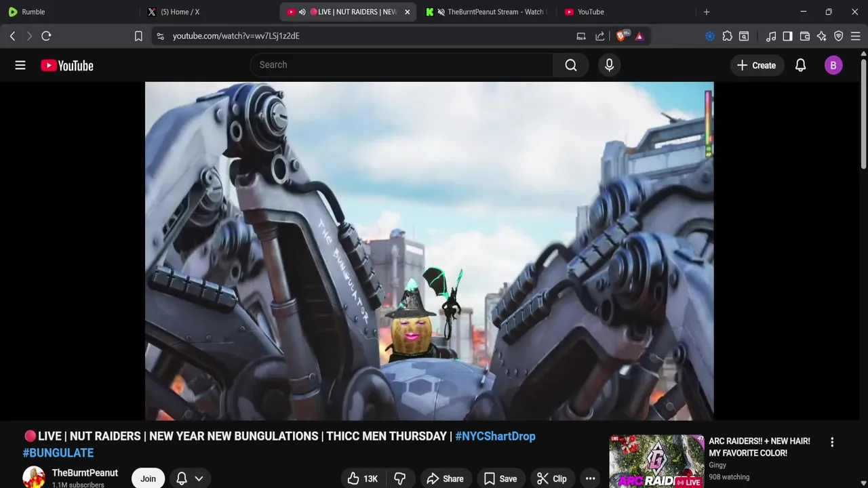Open ARC RAIDERS recommended video thumbnail

coord(656,461)
